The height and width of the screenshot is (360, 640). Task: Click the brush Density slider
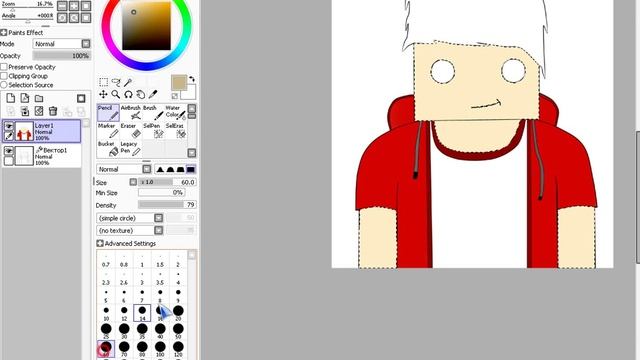click(x=167, y=204)
